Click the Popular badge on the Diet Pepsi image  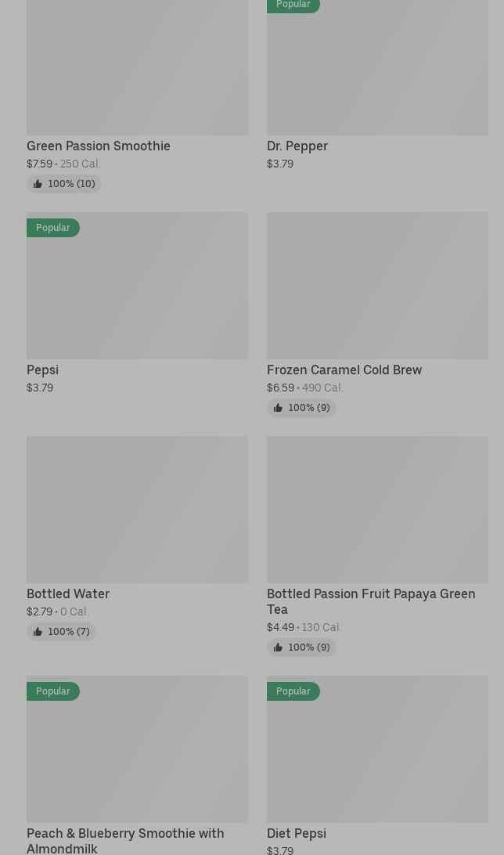click(293, 691)
